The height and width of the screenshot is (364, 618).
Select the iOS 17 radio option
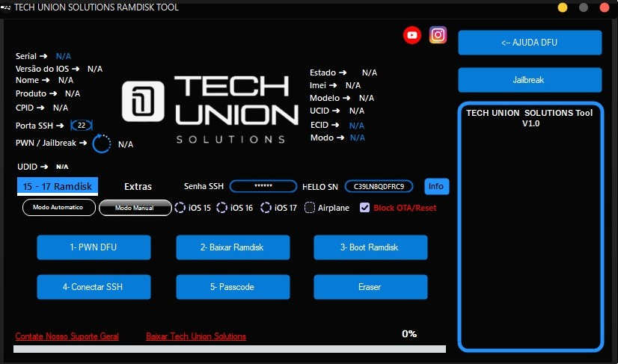pos(266,208)
